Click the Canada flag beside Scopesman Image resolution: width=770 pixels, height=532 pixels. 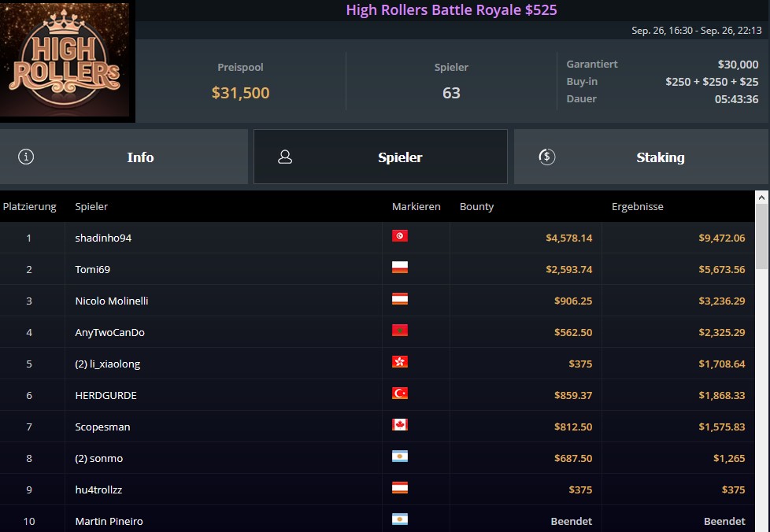point(400,424)
